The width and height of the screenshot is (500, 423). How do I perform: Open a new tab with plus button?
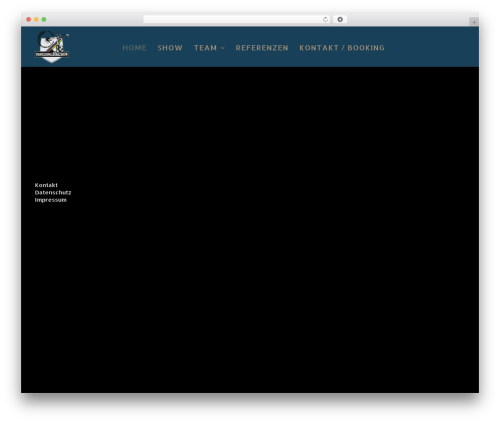pos(474,22)
